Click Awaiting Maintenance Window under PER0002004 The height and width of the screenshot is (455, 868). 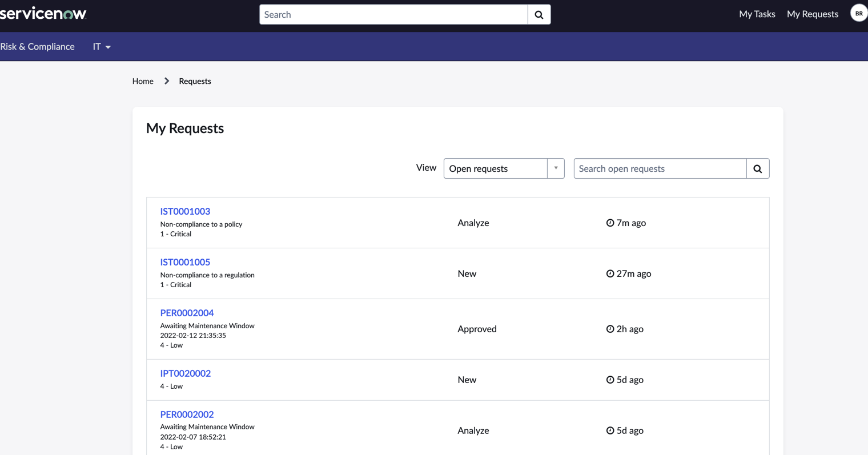point(207,326)
